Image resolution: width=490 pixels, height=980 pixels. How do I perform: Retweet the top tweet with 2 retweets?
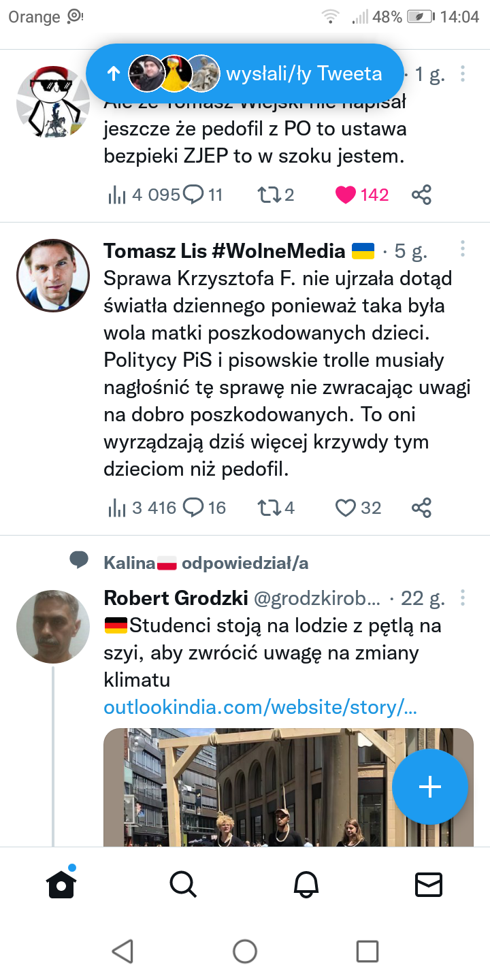(x=266, y=195)
